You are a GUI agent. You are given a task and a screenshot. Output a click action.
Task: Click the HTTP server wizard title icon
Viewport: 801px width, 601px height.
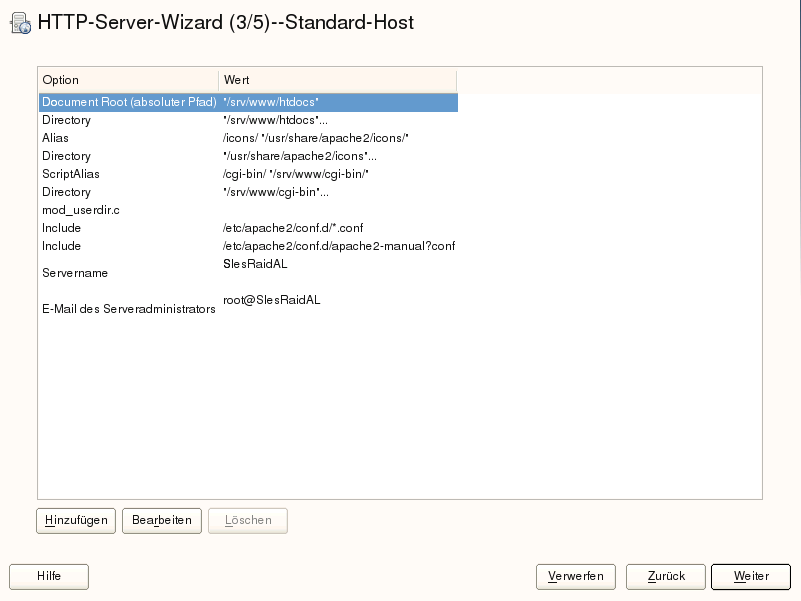point(19,23)
